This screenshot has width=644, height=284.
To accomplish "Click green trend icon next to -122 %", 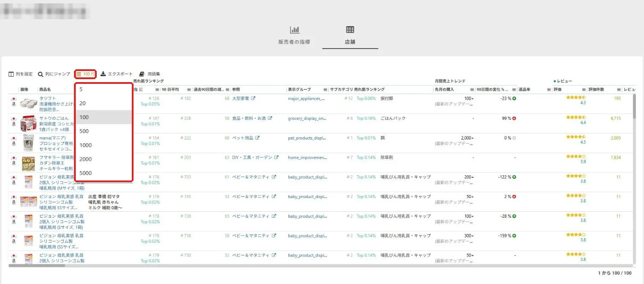I will click(x=514, y=177).
